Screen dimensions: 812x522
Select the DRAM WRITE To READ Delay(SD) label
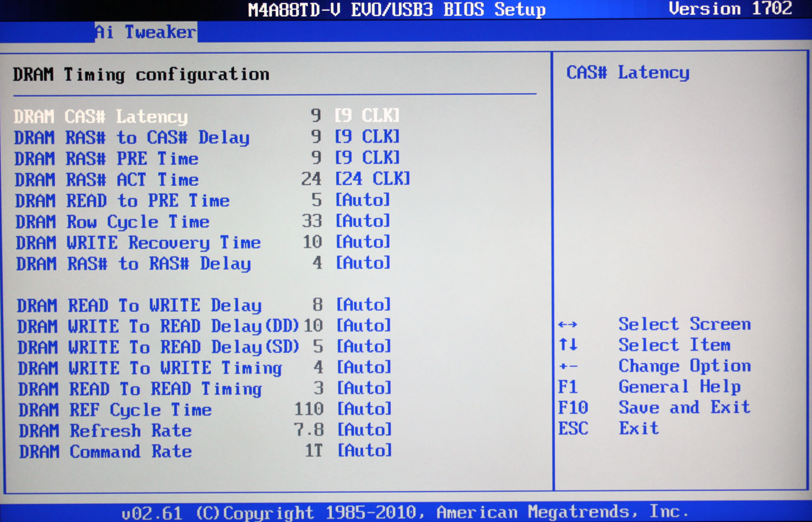158,347
